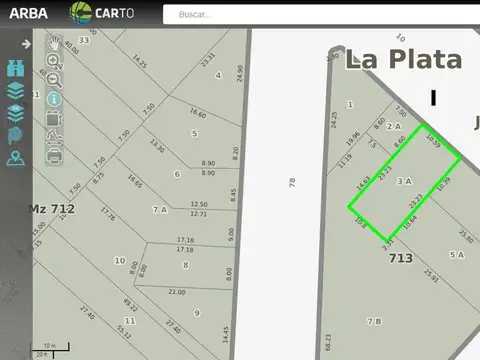Expand the sidebar with the arrow icon
This screenshot has width=480, height=360.
point(26,44)
